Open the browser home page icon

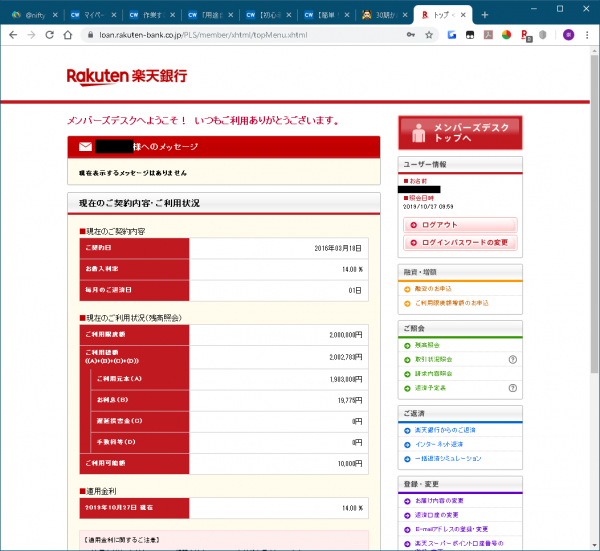pyautogui.click(x=68, y=35)
